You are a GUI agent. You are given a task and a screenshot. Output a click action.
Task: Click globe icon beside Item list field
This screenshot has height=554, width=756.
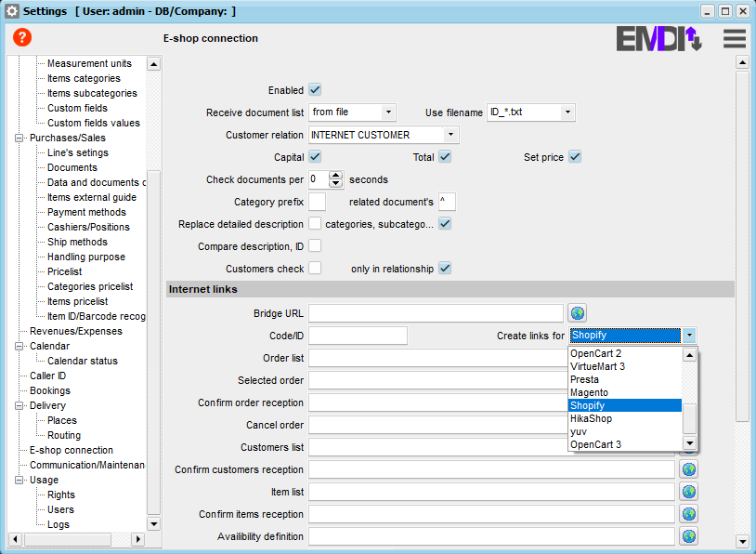point(689,492)
